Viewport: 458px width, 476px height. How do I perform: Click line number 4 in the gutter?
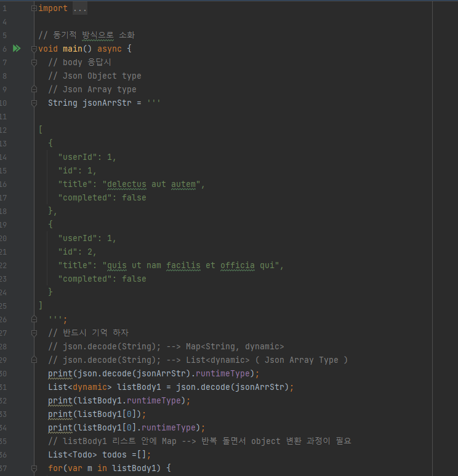pyautogui.click(x=4, y=22)
